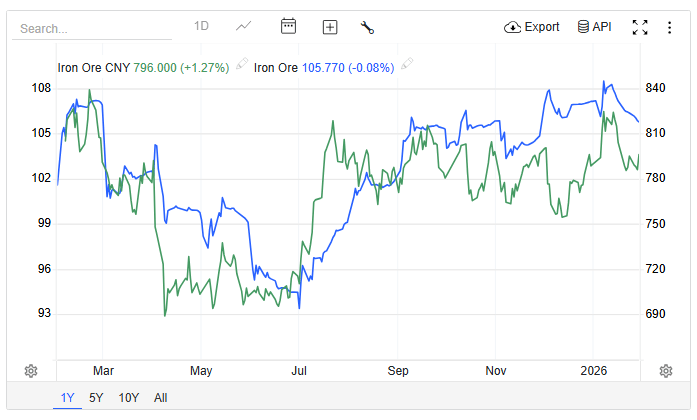Image resolution: width=697 pixels, height=420 pixels.
Task: Switch to the 5Y time range
Action: (x=96, y=398)
